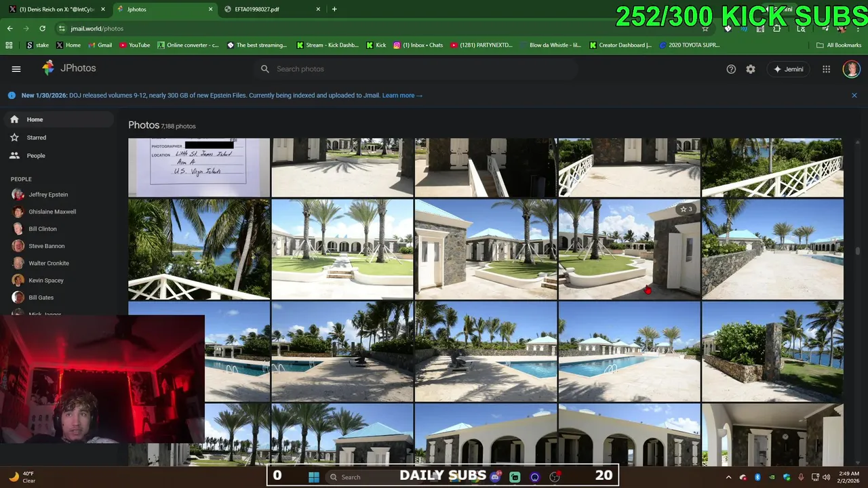868x488 pixels.
Task: Toggle star badge on courtyard door photo
Action: [x=686, y=209]
